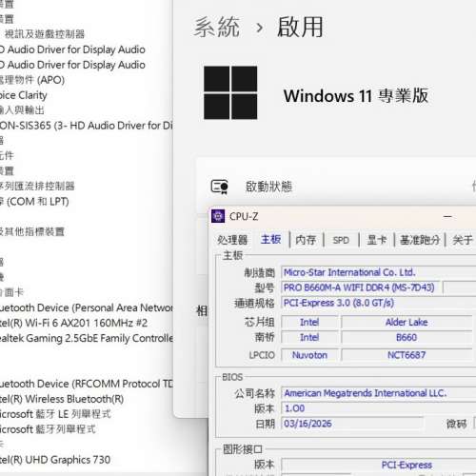Click the 系統 breadcrumb link in Settings
Viewport: 476px width, 476px height.
pyautogui.click(x=217, y=28)
